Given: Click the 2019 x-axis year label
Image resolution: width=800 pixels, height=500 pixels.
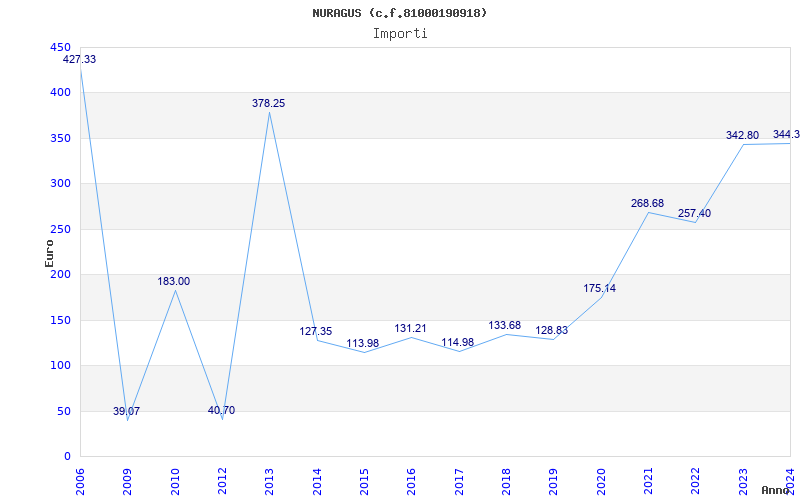Looking at the screenshot, I should pyautogui.click(x=554, y=482).
